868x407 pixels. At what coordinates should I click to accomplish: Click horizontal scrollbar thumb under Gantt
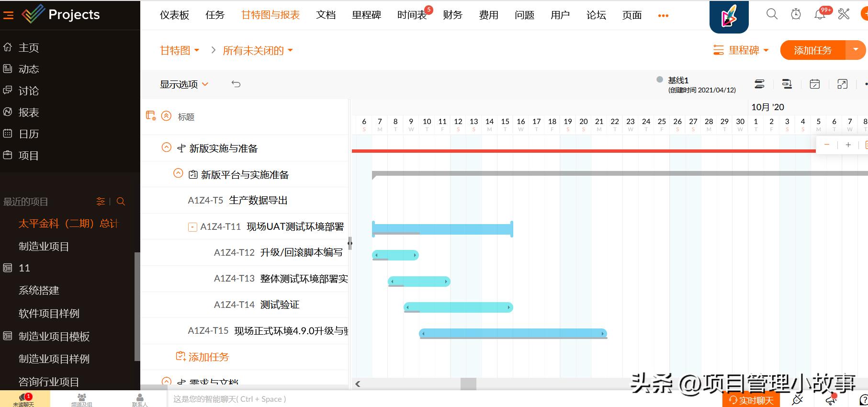[468, 384]
